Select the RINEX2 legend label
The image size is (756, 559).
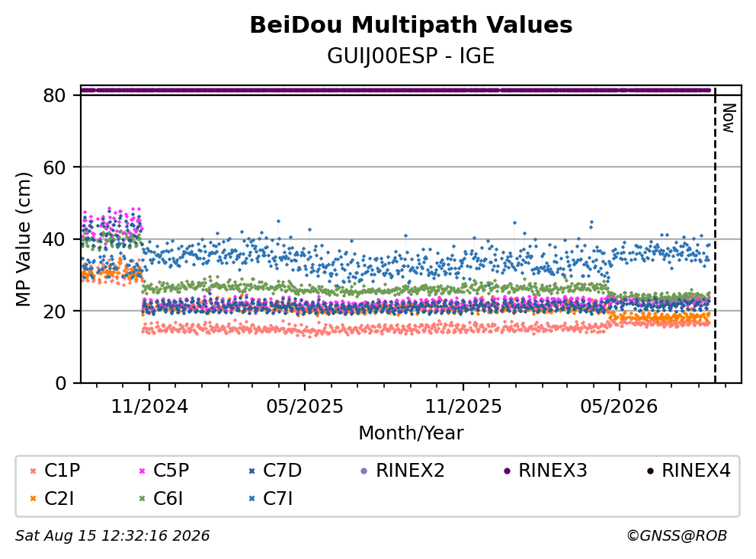pyautogui.click(x=410, y=471)
